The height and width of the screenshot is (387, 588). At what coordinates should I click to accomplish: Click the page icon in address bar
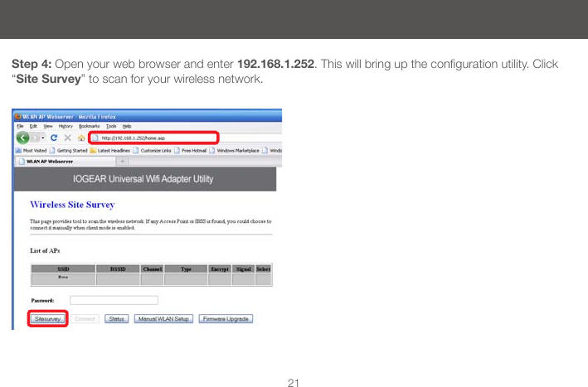[95, 138]
